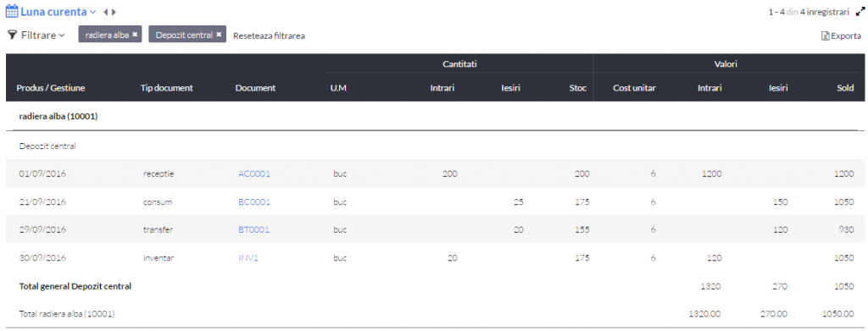The image size is (868, 331).
Task: Select the radiera alba (10001) group row
Action: pyautogui.click(x=435, y=116)
